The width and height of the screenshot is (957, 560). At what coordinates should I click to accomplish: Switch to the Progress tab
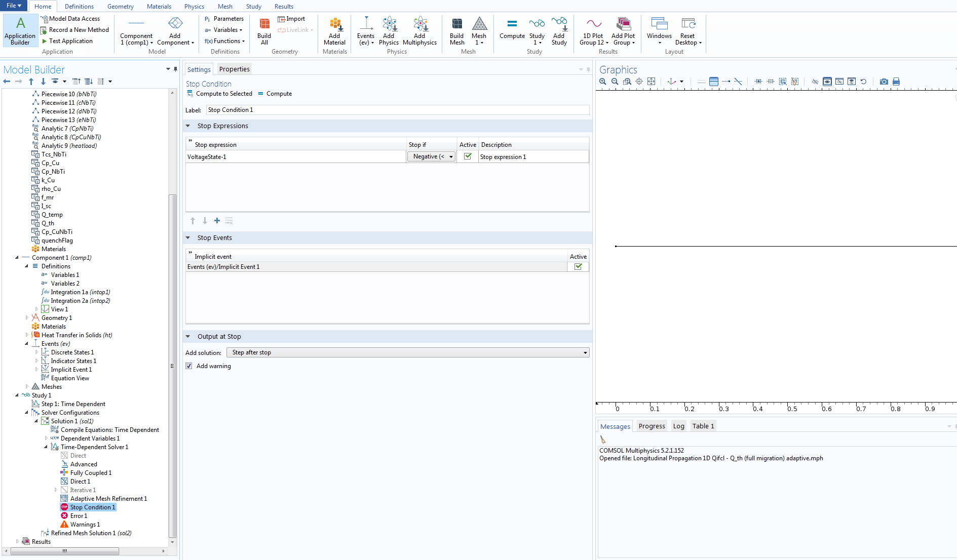coord(652,426)
